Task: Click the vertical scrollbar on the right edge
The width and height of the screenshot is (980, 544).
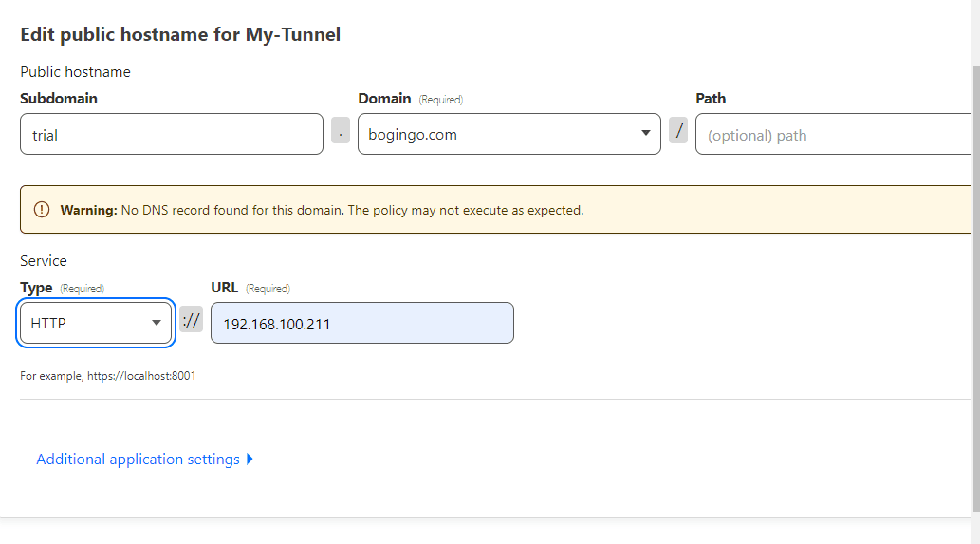Action: (x=975, y=288)
